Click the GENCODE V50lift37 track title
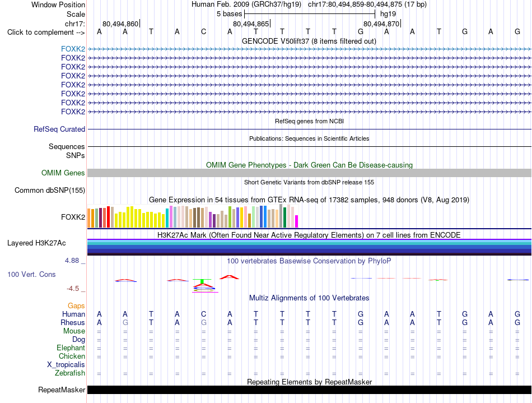 tap(309, 41)
